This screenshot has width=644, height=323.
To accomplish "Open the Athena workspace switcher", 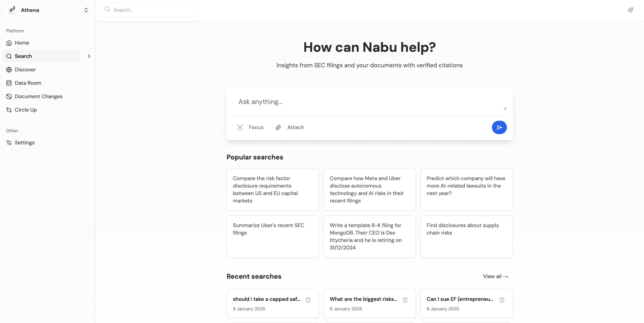I will pyautogui.click(x=86, y=10).
